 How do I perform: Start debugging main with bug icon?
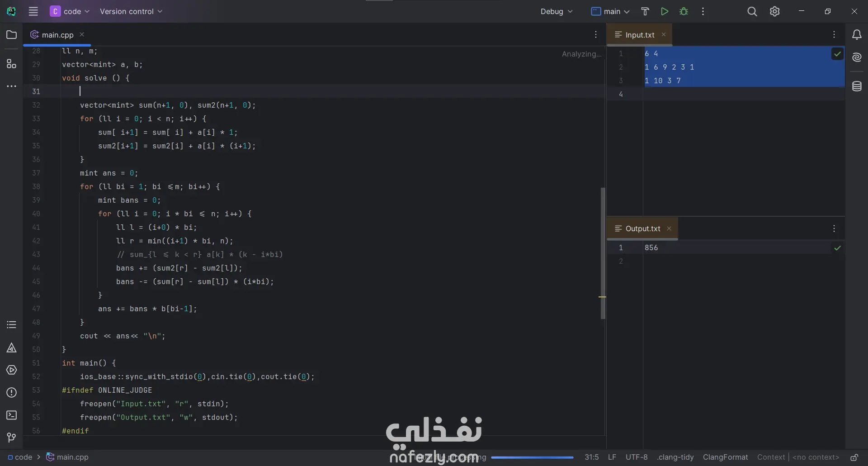tap(684, 11)
